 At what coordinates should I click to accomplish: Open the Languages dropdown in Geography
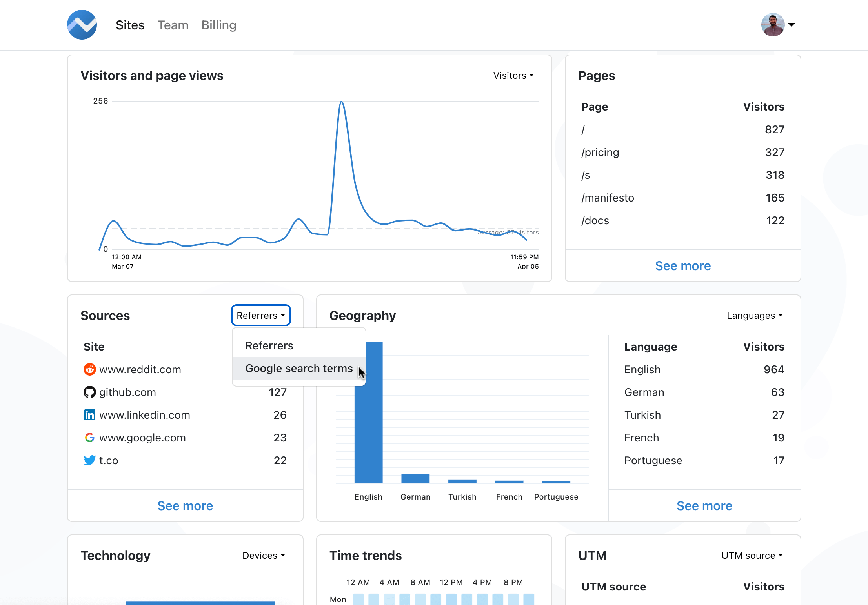coord(754,315)
